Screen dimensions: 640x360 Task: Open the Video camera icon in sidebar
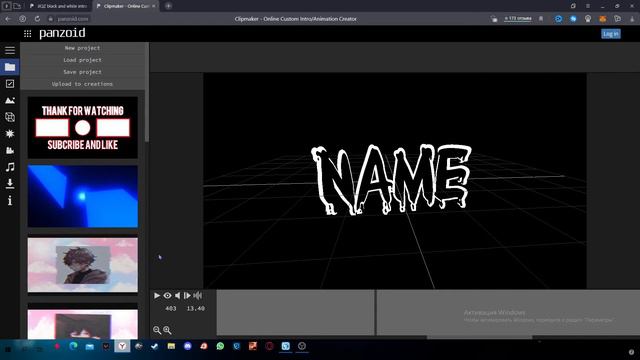pyautogui.click(x=10, y=150)
